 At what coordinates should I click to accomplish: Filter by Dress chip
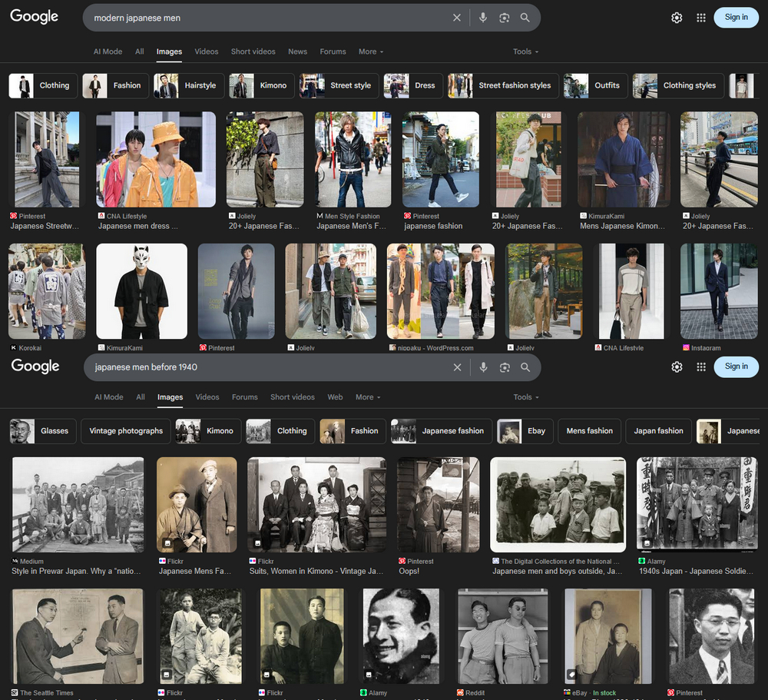pos(413,86)
